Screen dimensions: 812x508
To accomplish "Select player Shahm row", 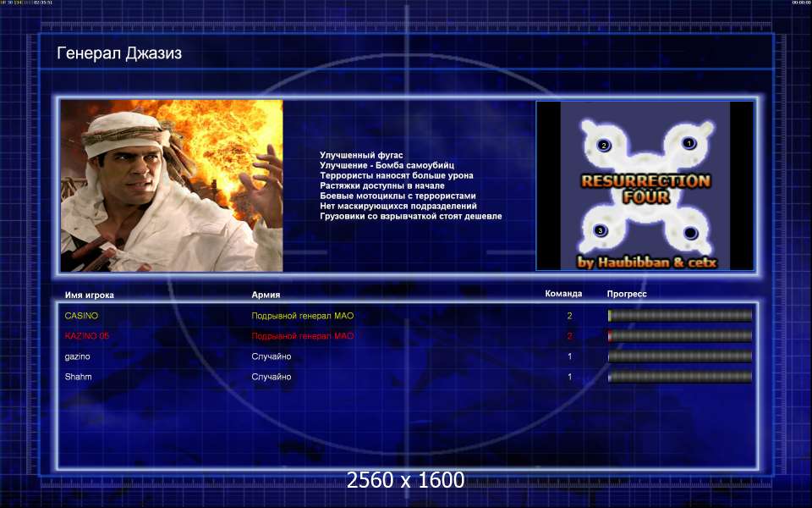I will coord(408,377).
